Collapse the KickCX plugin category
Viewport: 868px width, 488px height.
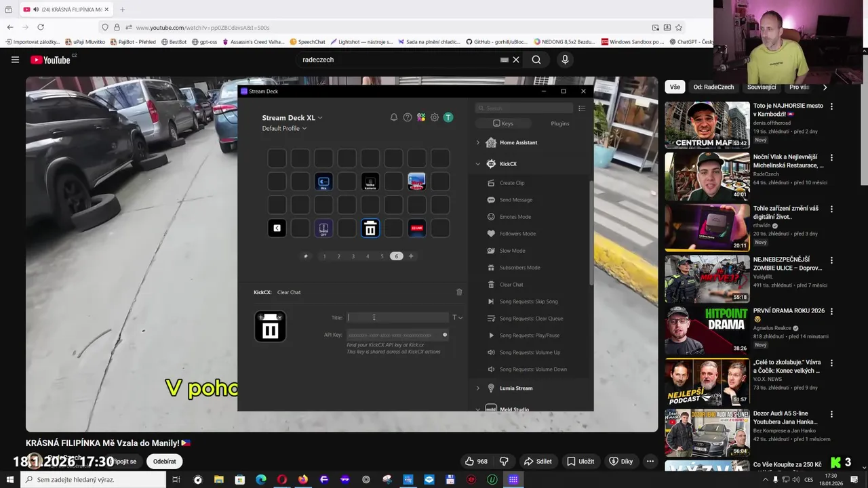[x=477, y=164]
